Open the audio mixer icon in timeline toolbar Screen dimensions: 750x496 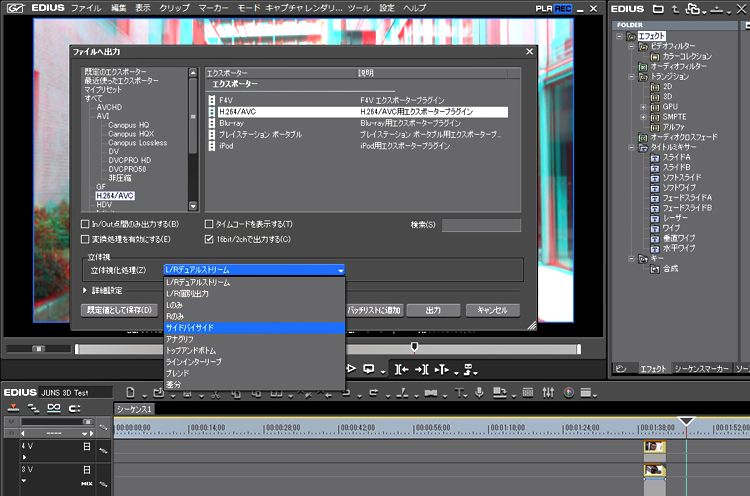click(x=548, y=393)
